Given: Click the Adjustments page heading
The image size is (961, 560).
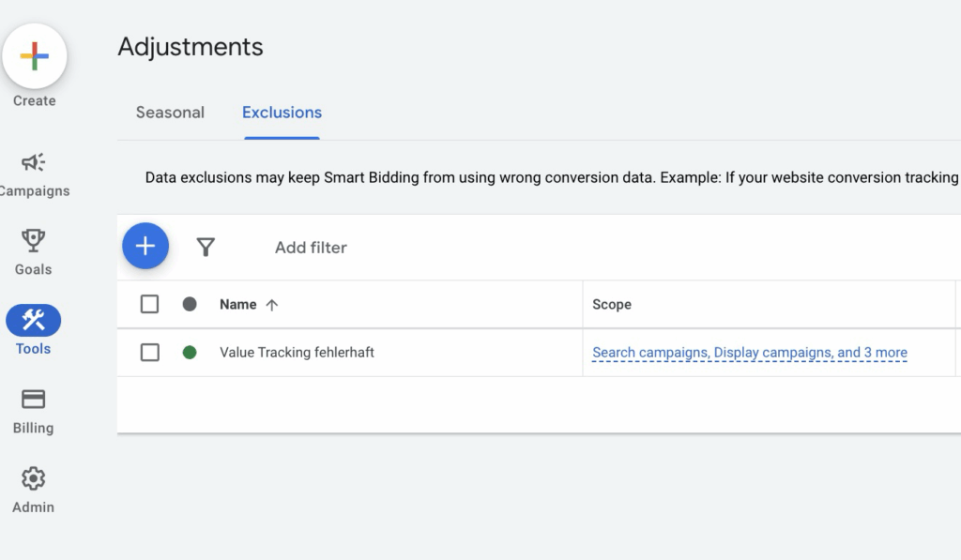Looking at the screenshot, I should pyautogui.click(x=191, y=47).
